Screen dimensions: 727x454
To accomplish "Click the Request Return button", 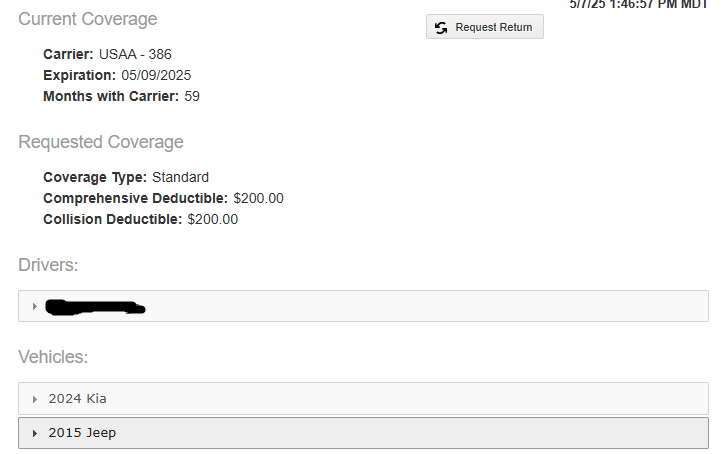I will click(x=485, y=27).
